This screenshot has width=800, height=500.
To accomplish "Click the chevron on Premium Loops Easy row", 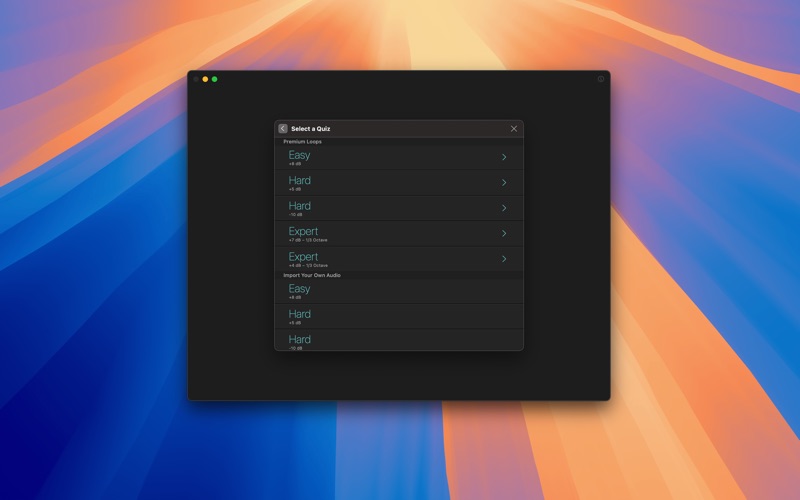I will coord(504,157).
